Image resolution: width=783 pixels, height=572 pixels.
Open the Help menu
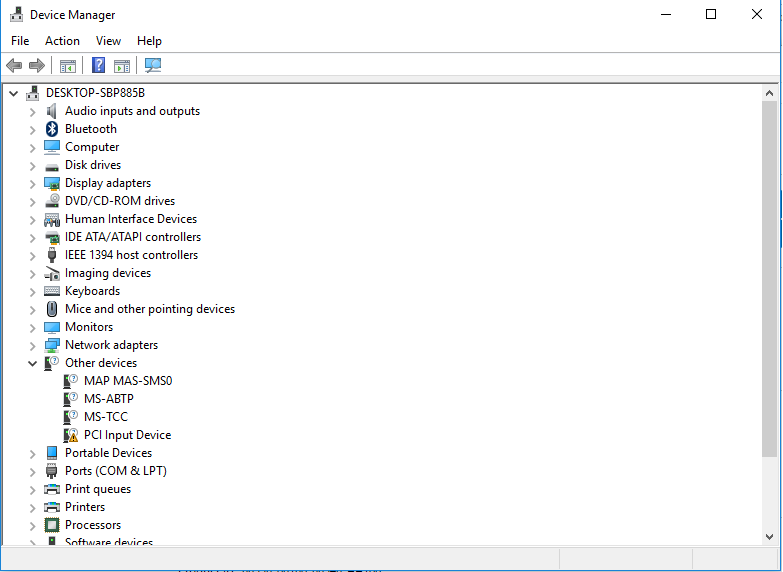tap(149, 41)
